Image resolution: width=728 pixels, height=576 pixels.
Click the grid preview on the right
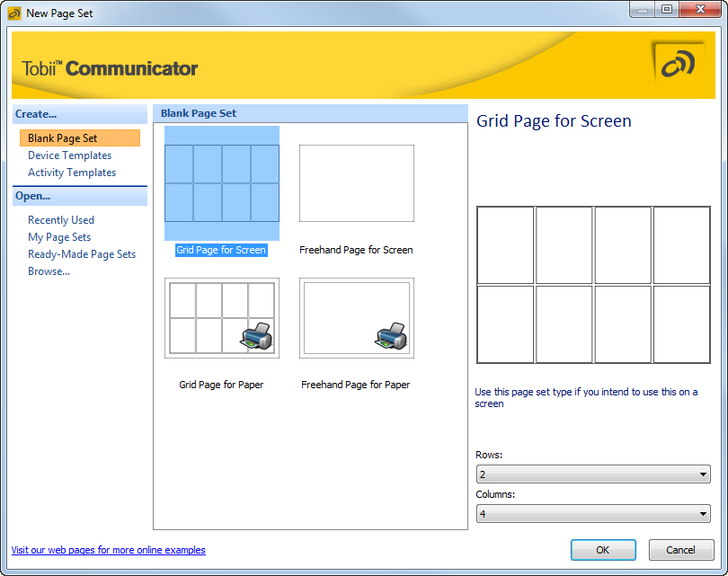tap(593, 285)
